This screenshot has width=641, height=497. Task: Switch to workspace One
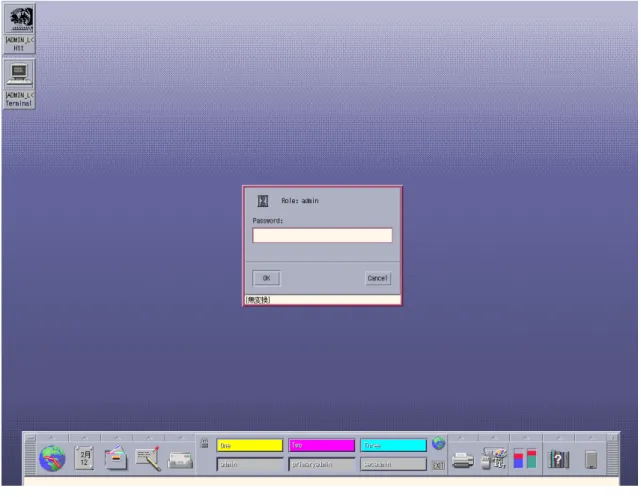(x=250, y=446)
